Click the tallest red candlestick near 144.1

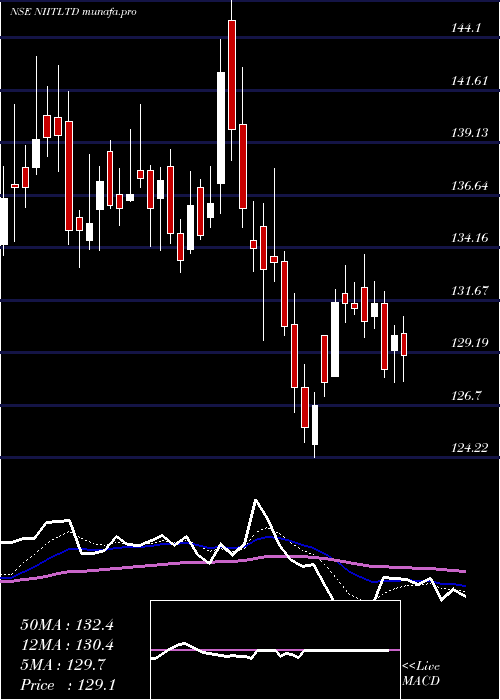[x=231, y=75]
